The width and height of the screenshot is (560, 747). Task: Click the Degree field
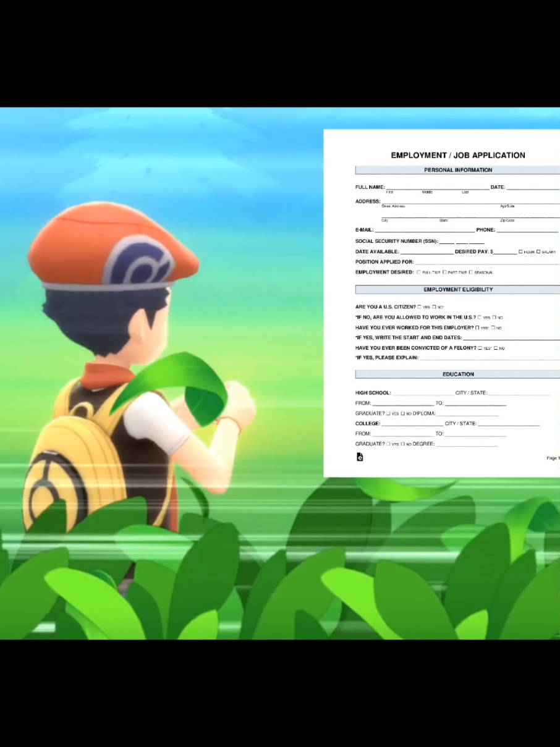467,444
